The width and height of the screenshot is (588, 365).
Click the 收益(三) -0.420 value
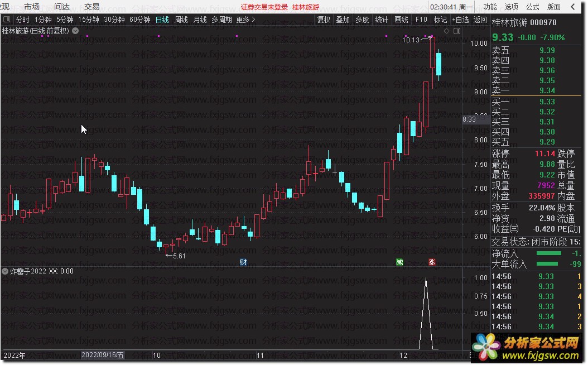point(544,229)
